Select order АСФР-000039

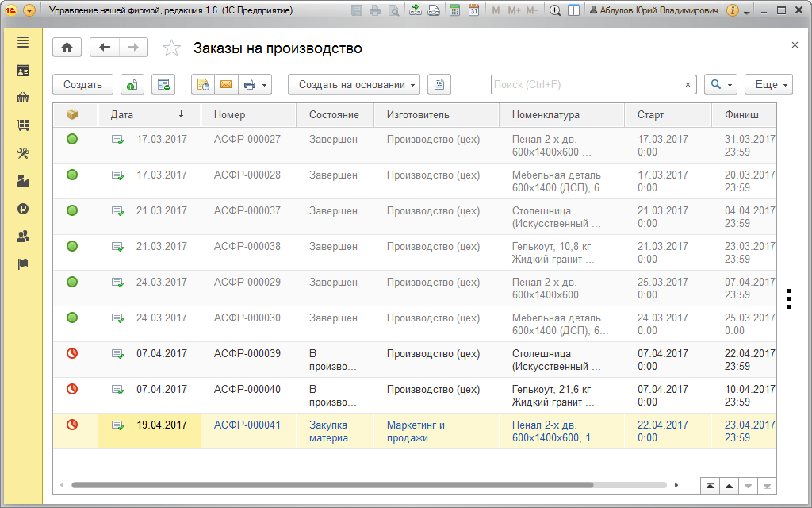tap(414, 360)
